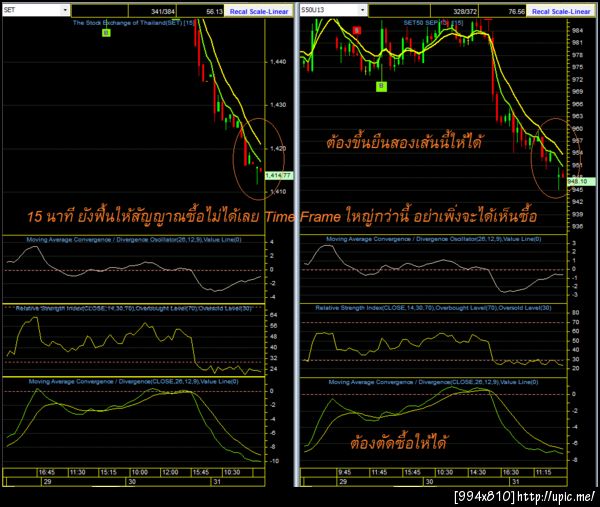Click the SET50 SEP chart title
Screen dimensions: 600x507
(x=433, y=23)
